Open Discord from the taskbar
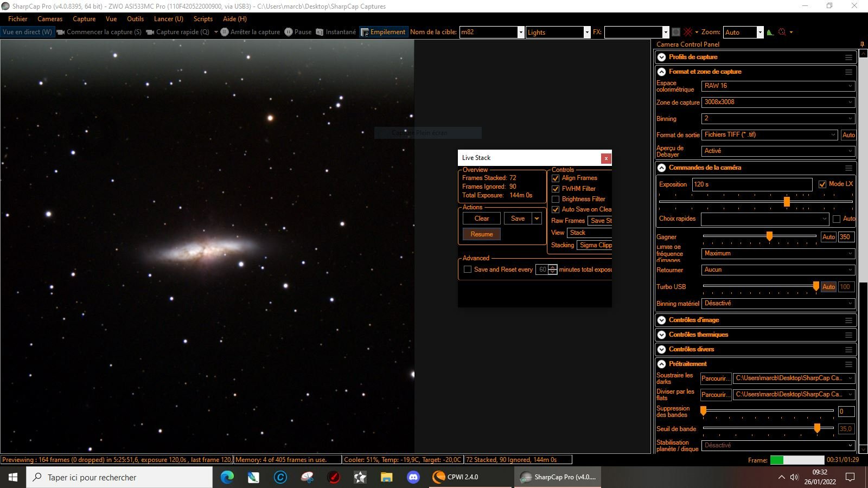868x488 pixels. pos(413,477)
